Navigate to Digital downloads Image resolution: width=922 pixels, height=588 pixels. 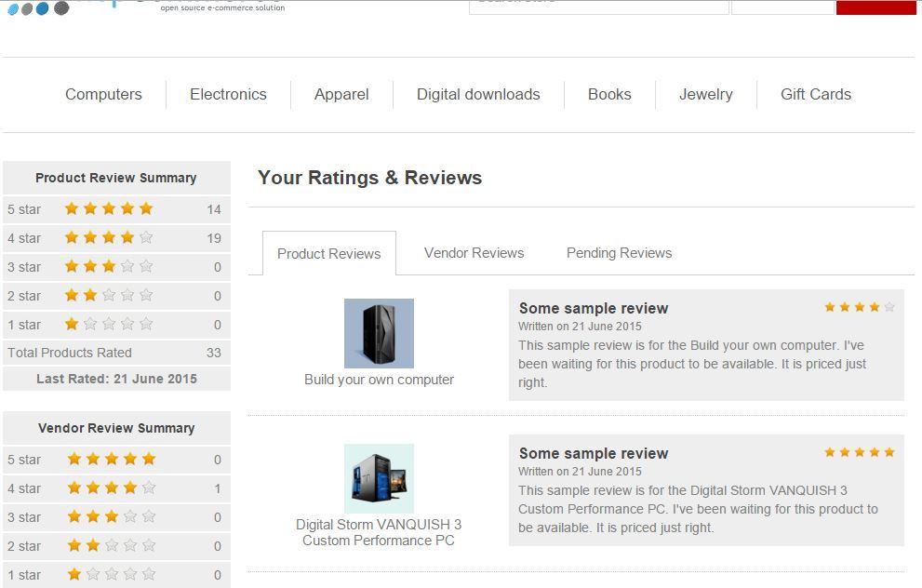coord(478,94)
